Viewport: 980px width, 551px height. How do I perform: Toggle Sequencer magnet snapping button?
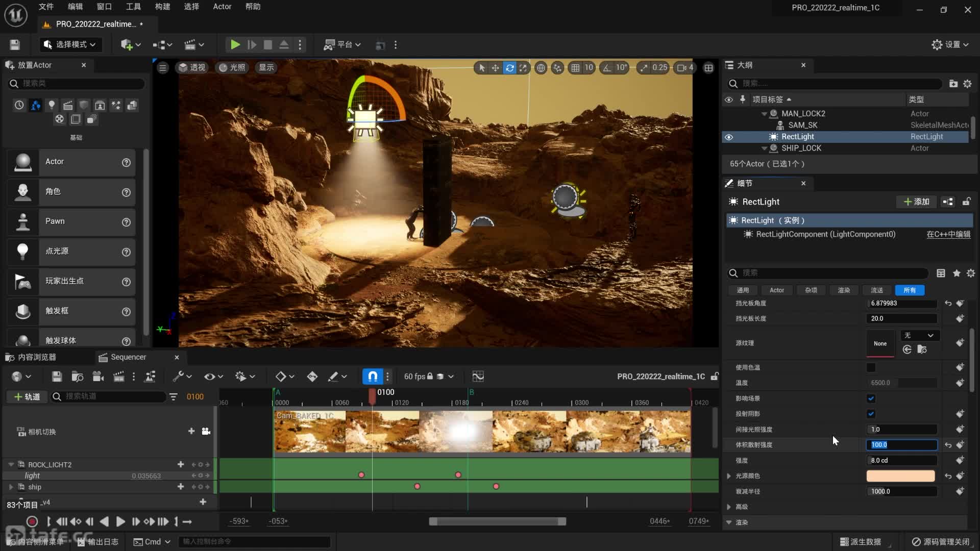[x=373, y=377]
